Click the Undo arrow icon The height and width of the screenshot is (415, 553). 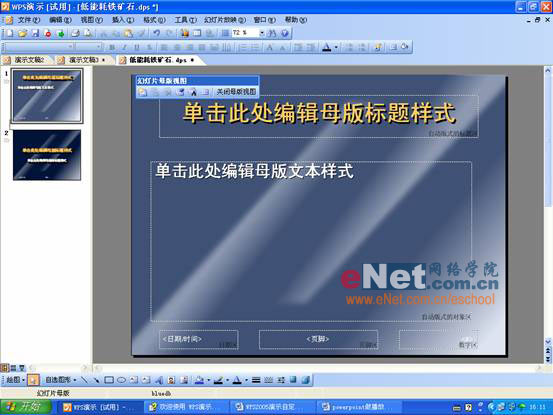pyautogui.click(x=157, y=33)
